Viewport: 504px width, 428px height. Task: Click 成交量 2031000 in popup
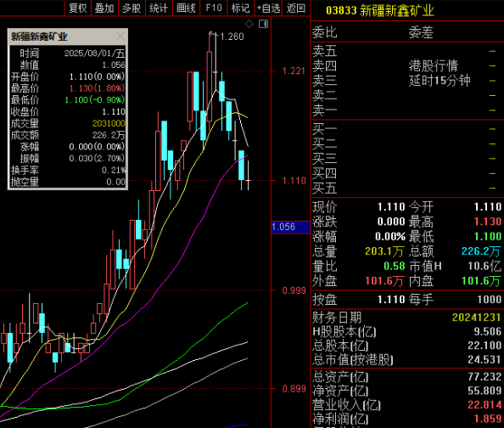(x=109, y=124)
